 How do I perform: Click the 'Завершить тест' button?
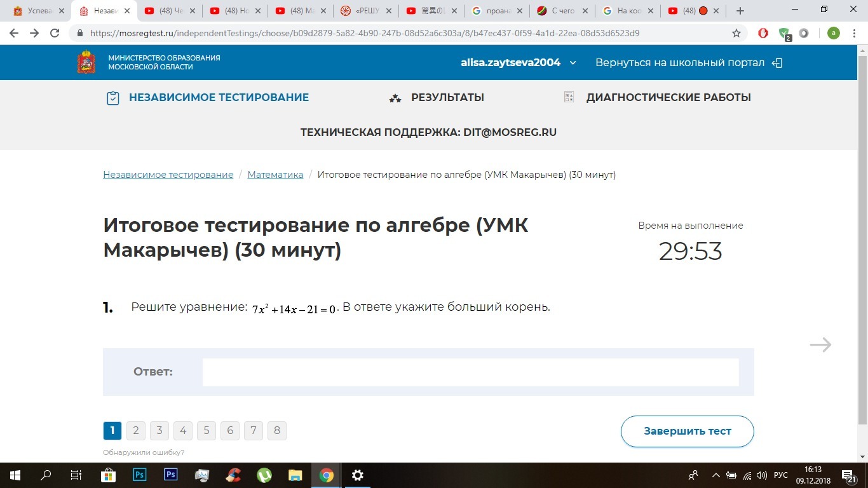(688, 431)
